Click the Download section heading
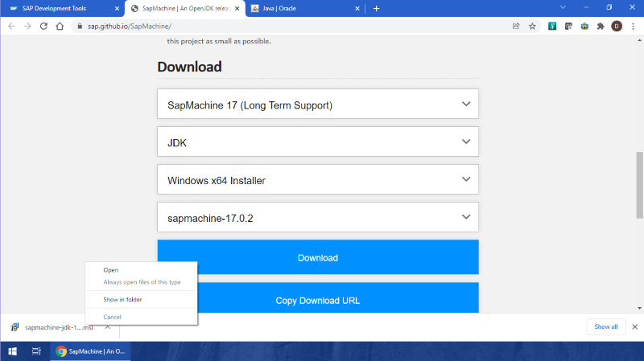 pos(189,67)
